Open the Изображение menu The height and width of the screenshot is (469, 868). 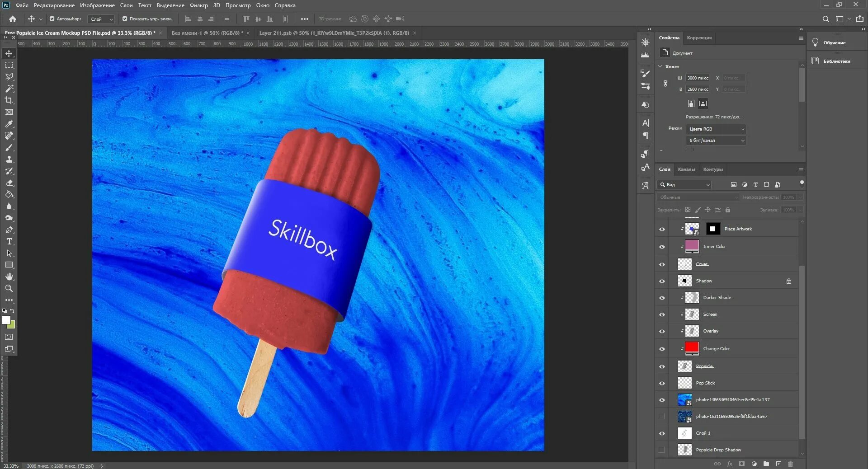(x=97, y=5)
